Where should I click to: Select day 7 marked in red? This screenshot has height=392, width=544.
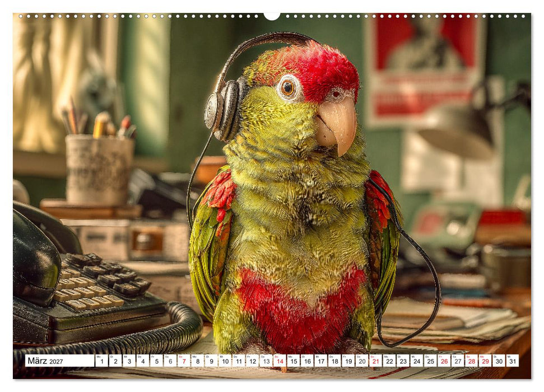coord(184,361)
